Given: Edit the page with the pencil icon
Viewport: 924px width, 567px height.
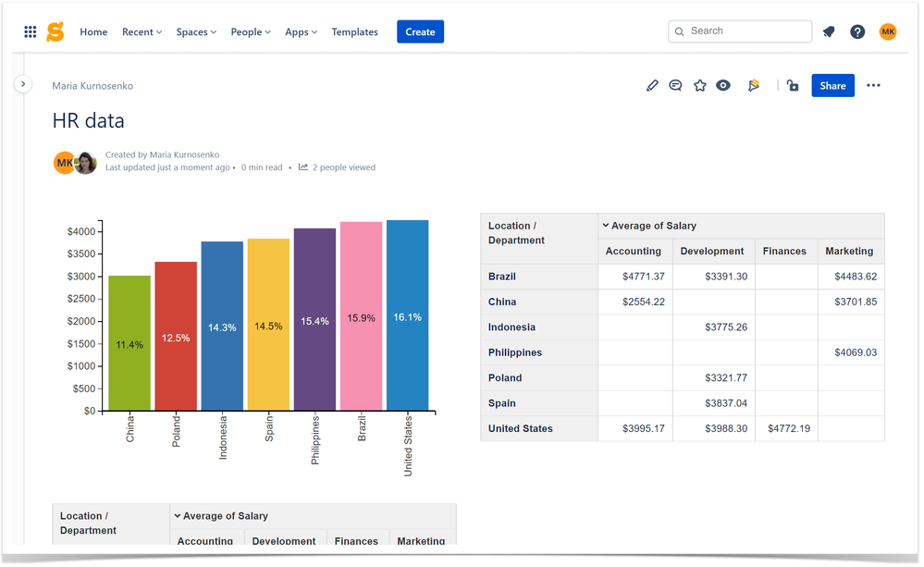Looking at the screenshot, I should [x=652, y=84].
